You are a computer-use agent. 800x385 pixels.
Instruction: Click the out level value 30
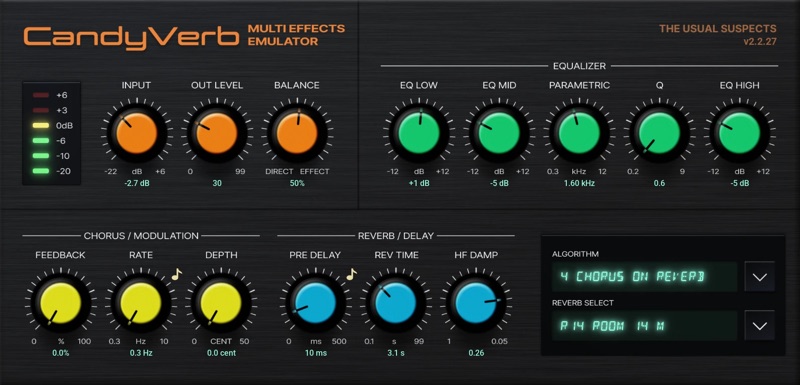pos(217,183)
